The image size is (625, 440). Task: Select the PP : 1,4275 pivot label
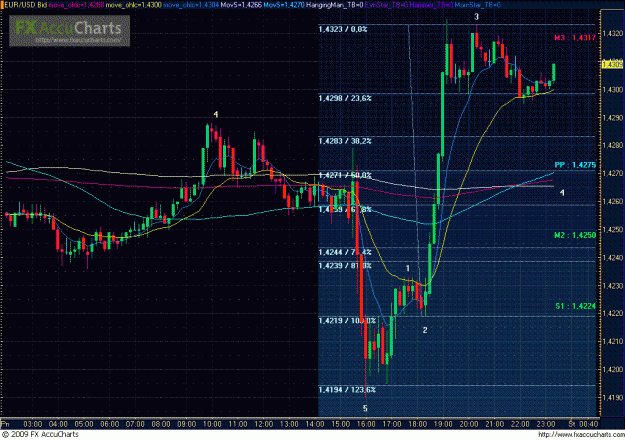[x=575, y=165]
